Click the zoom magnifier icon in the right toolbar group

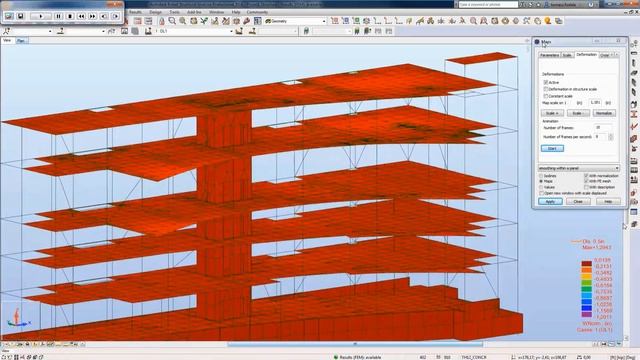473,21
